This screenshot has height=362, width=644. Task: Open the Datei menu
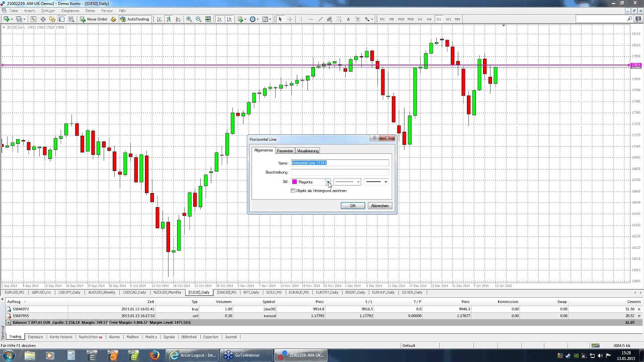[13, 11]
